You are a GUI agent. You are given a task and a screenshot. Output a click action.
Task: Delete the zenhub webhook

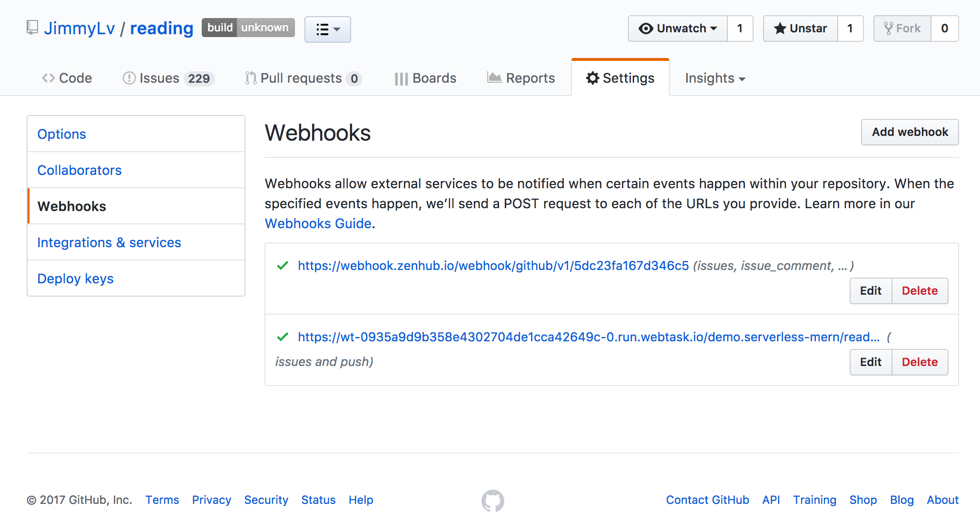coord(919,291)
